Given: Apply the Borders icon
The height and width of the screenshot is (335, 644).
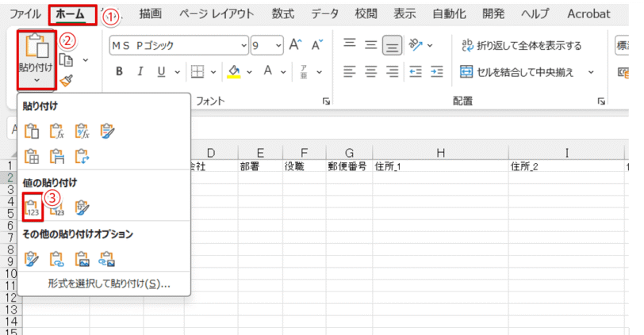Looking at the screenshot, I should coord(197,72).
